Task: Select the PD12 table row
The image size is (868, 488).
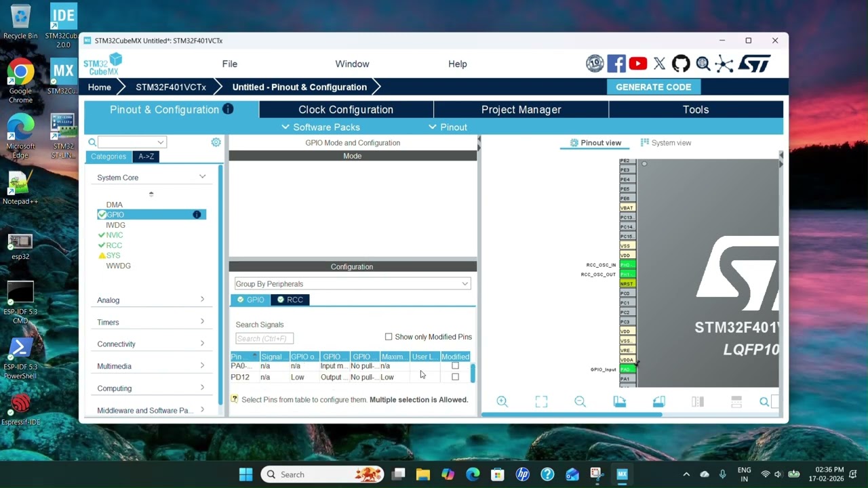Action: 350,377
